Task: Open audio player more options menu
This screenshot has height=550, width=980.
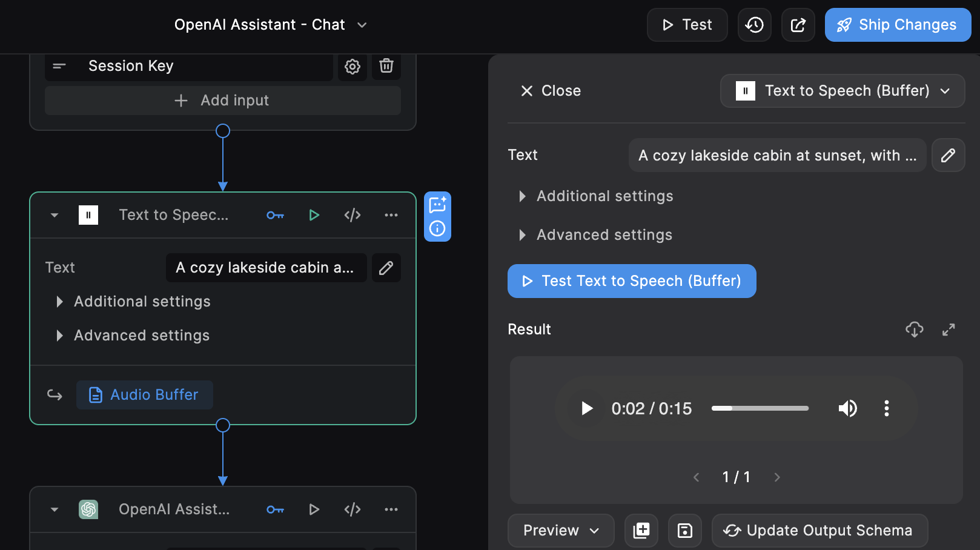Action: (887, 408)
